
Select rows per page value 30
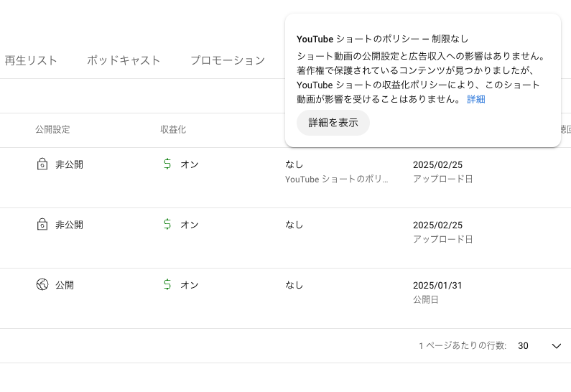coord(523,346)
